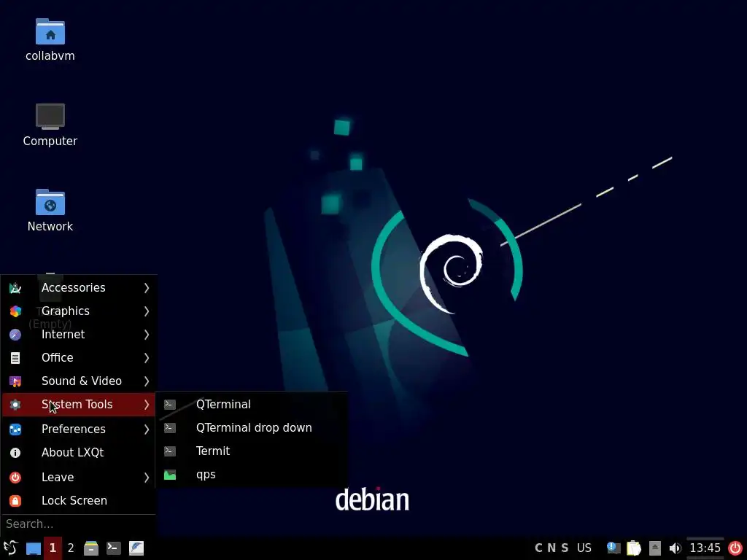The height and width of the screenshot is (560, 747).
Task: Expand the System Tools submenu arrow
Action: click(147, 404)
